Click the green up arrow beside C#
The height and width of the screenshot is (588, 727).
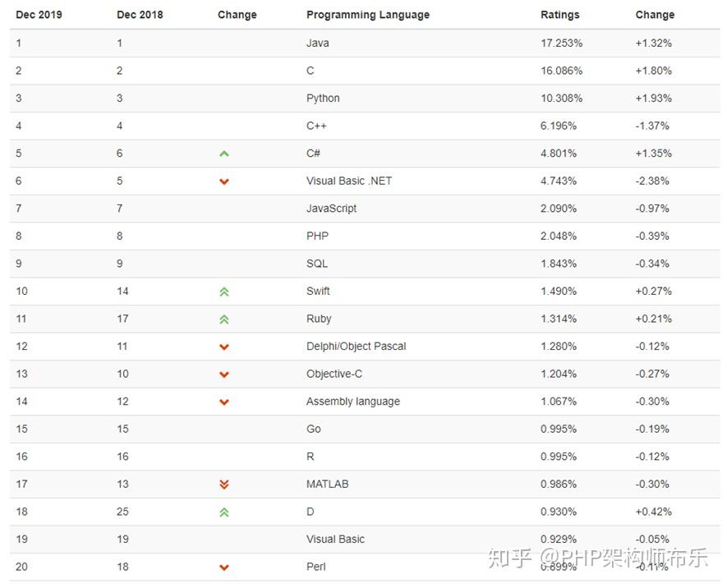223,154
